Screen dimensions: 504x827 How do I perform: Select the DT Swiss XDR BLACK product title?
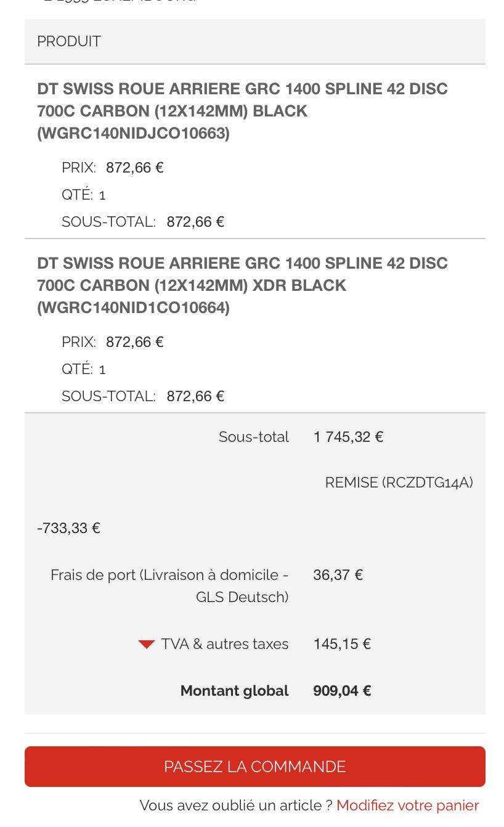[x=242, y=285]
